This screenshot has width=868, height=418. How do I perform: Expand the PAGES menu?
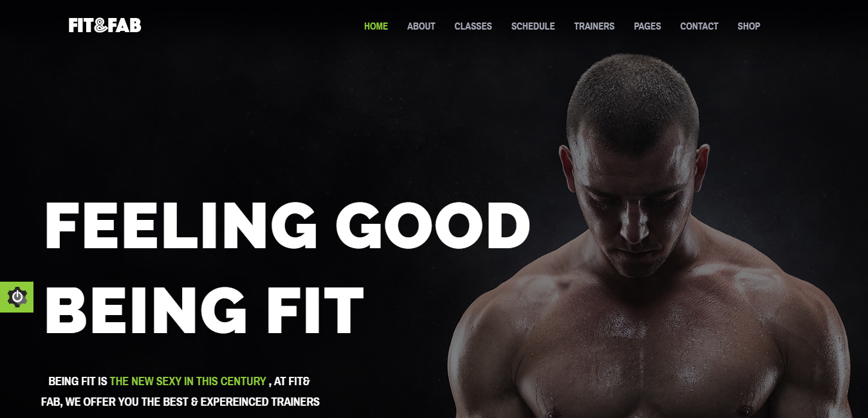(x=647, y=26)
